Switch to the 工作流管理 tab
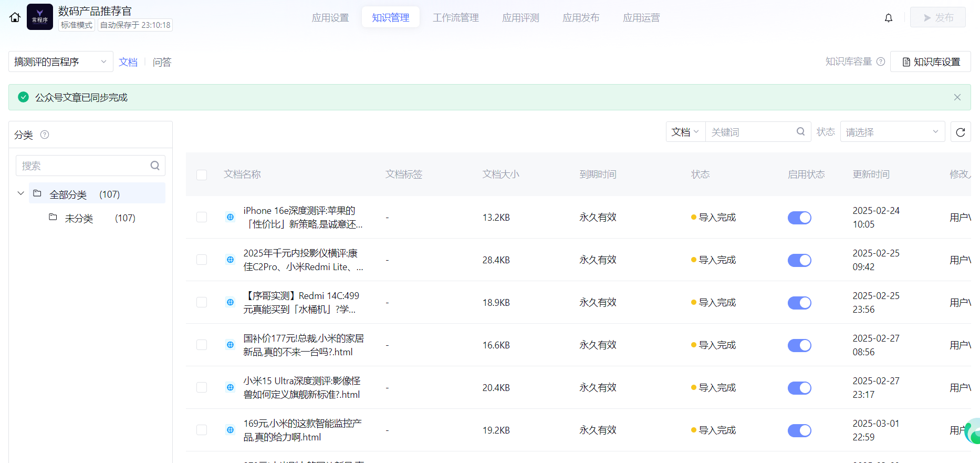Image resolution: width=980 pixels, height=463 pixels. [x=455, y=18]
